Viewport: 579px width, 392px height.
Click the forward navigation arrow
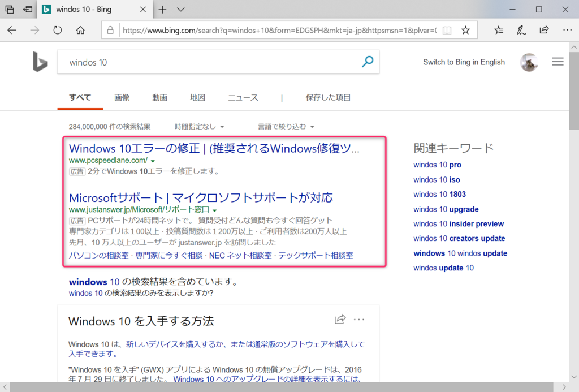point(34,31)
